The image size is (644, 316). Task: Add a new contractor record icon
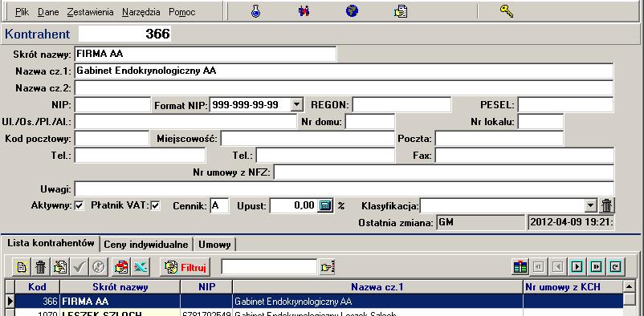click(x=22, y=267)
